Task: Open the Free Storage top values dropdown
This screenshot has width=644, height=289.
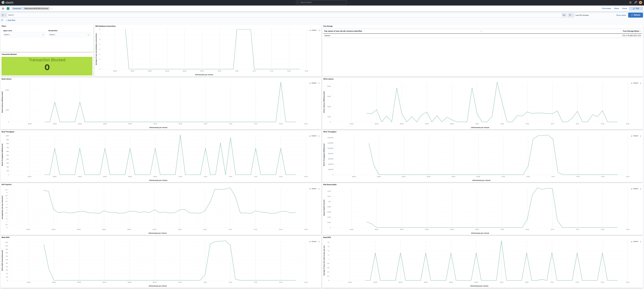Action: [481, 31]
